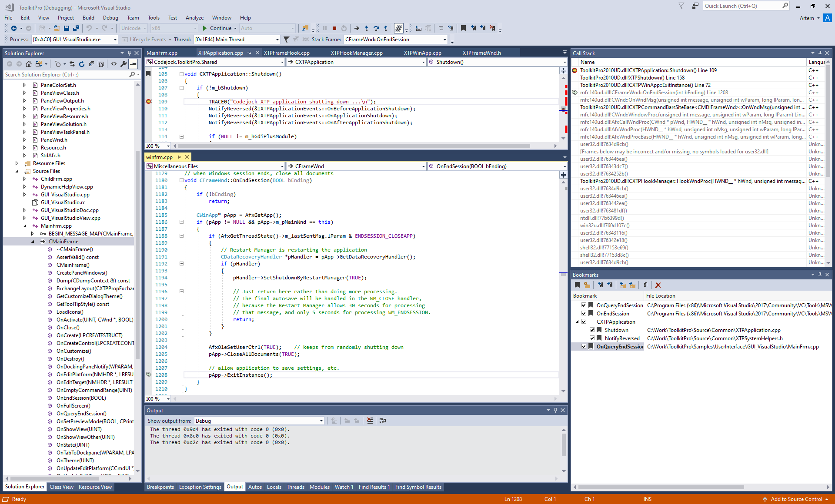Open the Analyze menu
Screen dimensions: 835x504
[x=194, y=18]
